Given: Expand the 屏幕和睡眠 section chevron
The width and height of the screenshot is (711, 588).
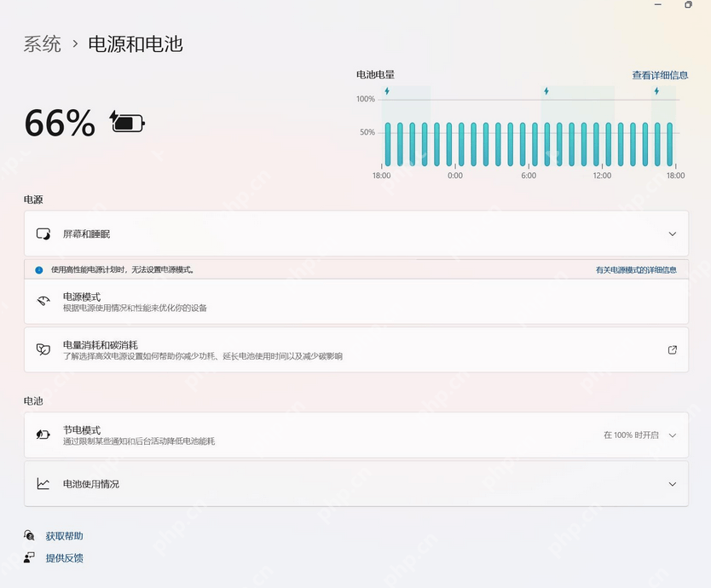Looking at the screenshot, I should click(673, 234).
